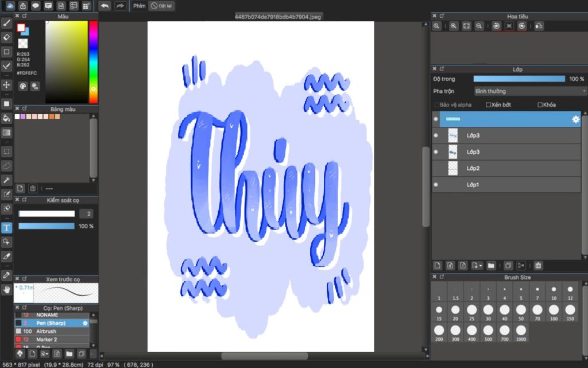The width and height of the screenshot is (588, 368).
Task: Select the Eyedropper tool
Action: pos(6,275)
